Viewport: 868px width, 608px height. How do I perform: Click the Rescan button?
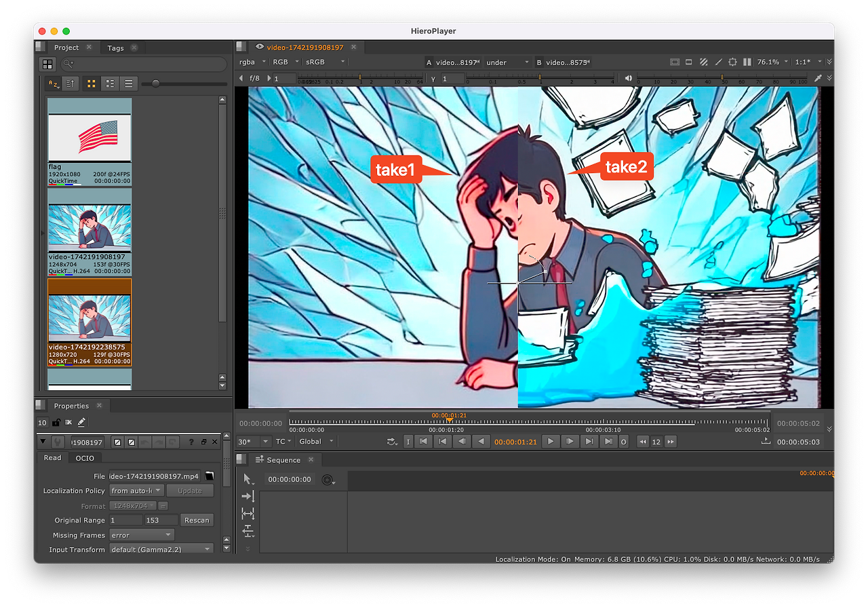click(x=197, y=520)
